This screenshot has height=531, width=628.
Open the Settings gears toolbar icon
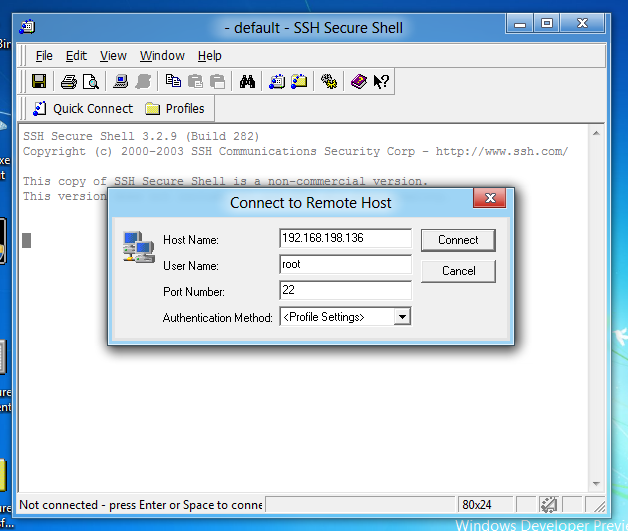[329, 81]
